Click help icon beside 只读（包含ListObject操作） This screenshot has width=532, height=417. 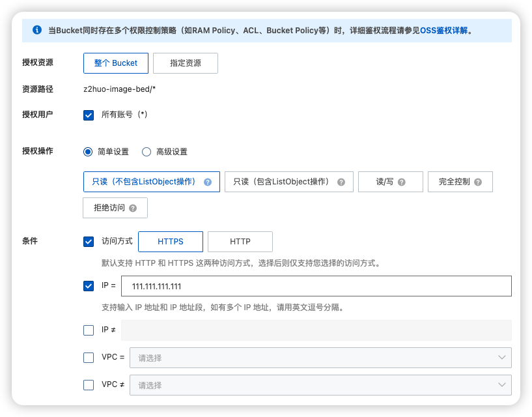click(x=341, y=182)
